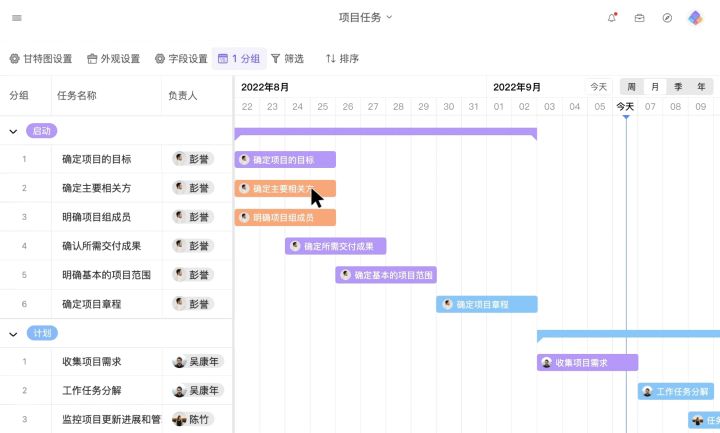Open Gantt chart settings (甘特图设置)

(x=41, y=59)
